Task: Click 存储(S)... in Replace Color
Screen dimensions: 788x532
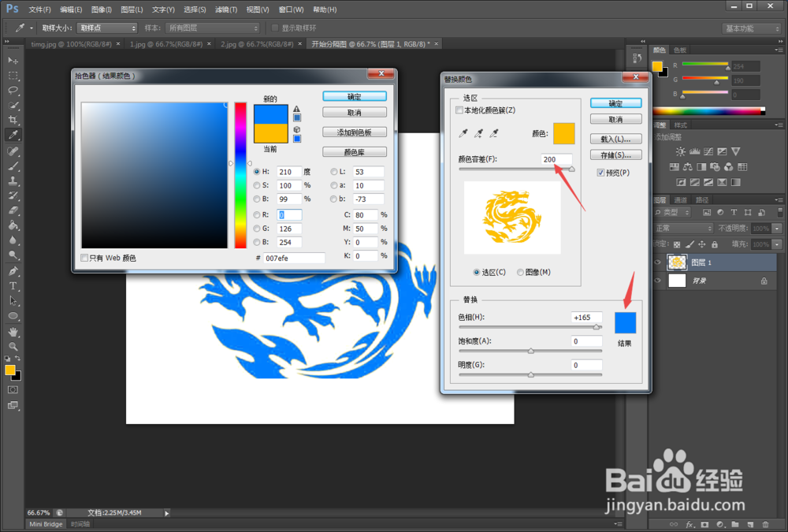Action: coord(615,155)
